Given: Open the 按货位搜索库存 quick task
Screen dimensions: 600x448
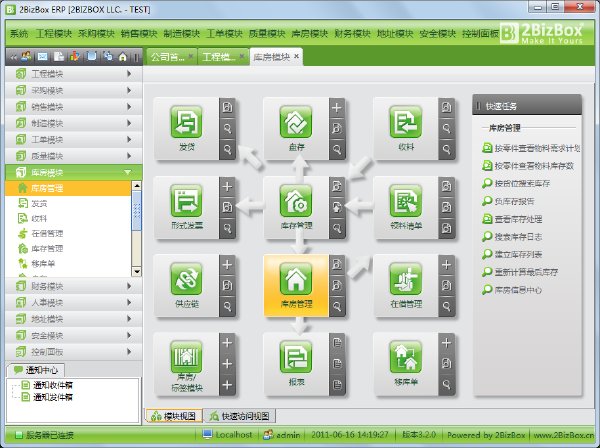Looking at the screenshot, I should (516, 183).
